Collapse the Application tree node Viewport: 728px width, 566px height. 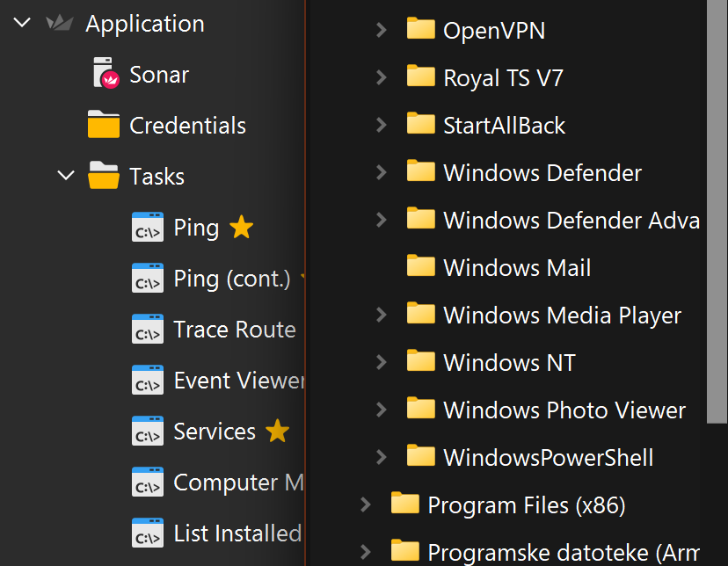point(23,23)
